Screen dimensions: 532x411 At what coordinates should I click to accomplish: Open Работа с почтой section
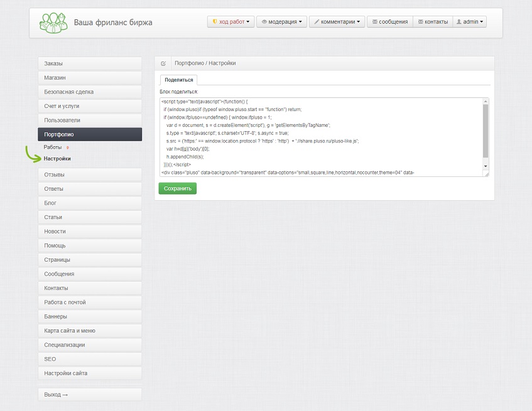pyautogui.click(x=90, y=302)
